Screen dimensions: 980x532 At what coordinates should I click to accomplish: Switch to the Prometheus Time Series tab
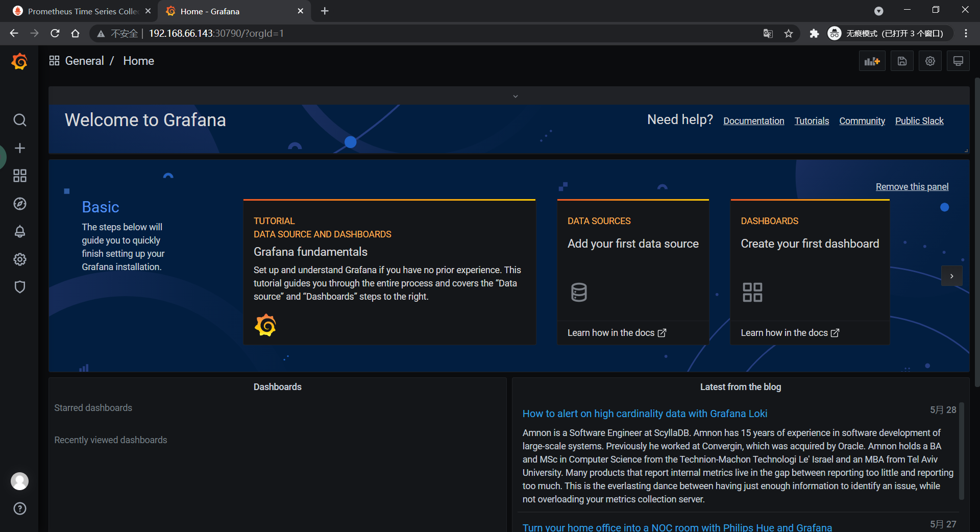tap(82, 11)
